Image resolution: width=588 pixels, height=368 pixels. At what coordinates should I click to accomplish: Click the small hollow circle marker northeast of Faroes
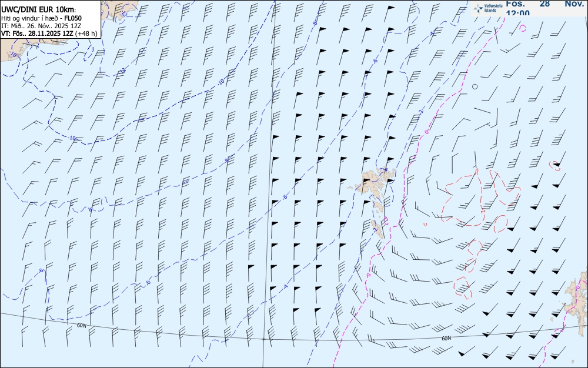point(475,86)
